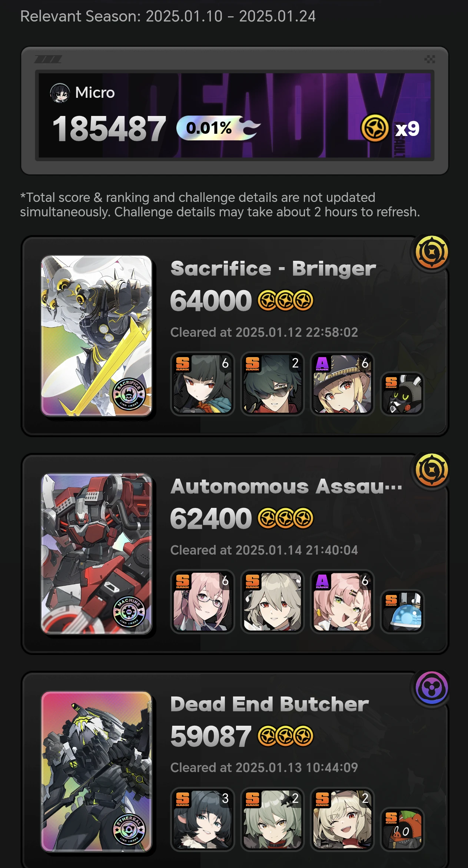Image resolution: width=468 pixels, height=868 pixels.
Task: Tap the blue dome Bangboo icon
Action: pos(402,611)
